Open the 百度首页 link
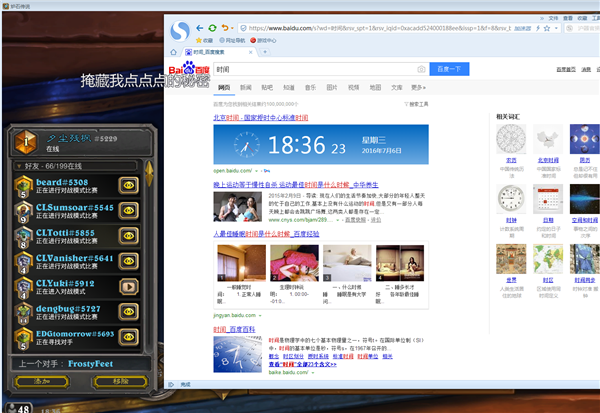600x413 pixels. (x=566, y=69)
